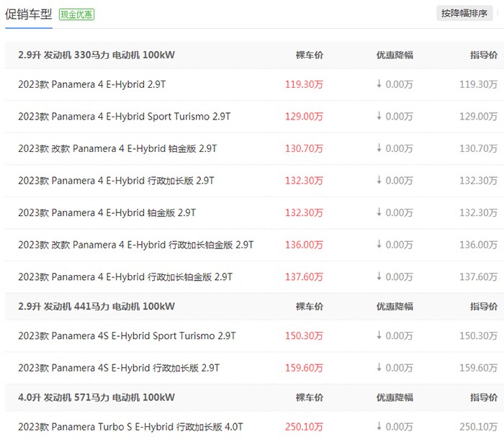Click the 119.30万 red bare car price
Viewport: 504px width, 442px height.
304,84
